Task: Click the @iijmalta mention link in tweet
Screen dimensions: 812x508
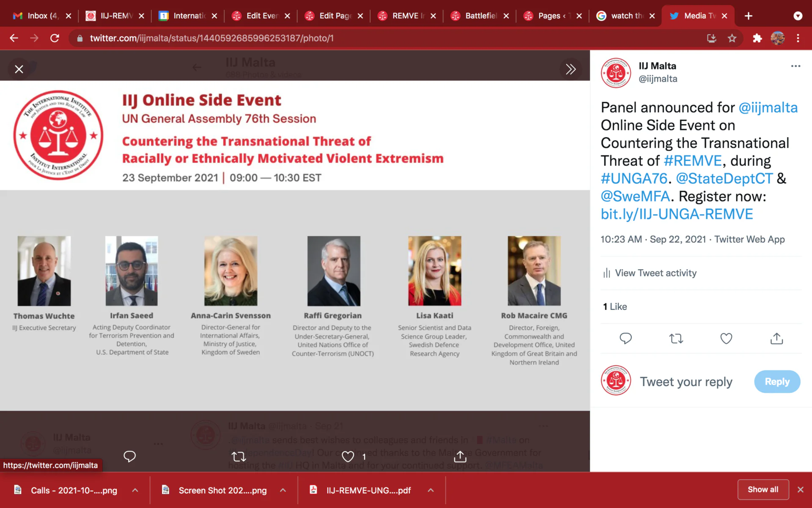Action: 768,108
